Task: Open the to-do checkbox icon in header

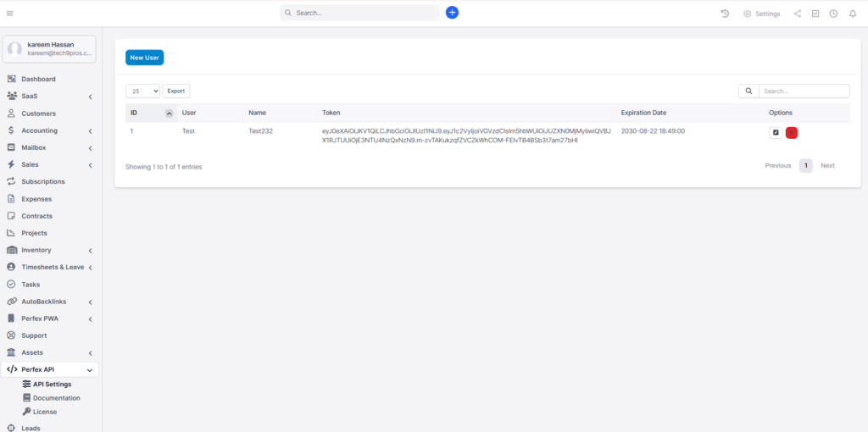Action: coord(815,14)
